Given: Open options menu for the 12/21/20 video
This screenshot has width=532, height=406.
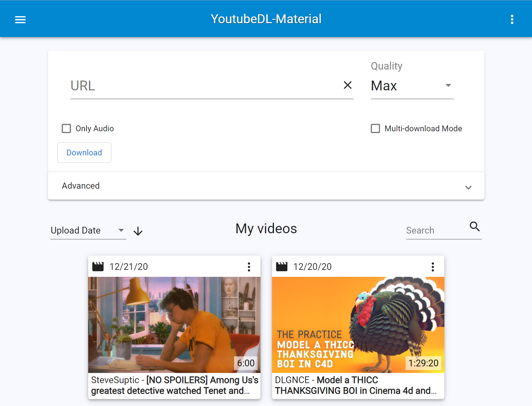Looking at the screenshot, I should [249, 267].
